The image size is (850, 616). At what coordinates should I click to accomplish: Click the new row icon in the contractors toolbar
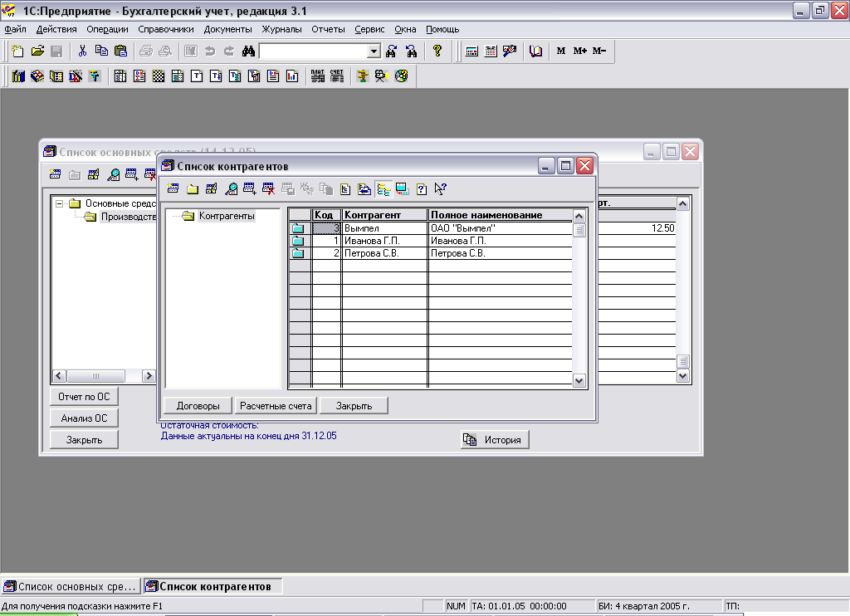tap(173, 189)
